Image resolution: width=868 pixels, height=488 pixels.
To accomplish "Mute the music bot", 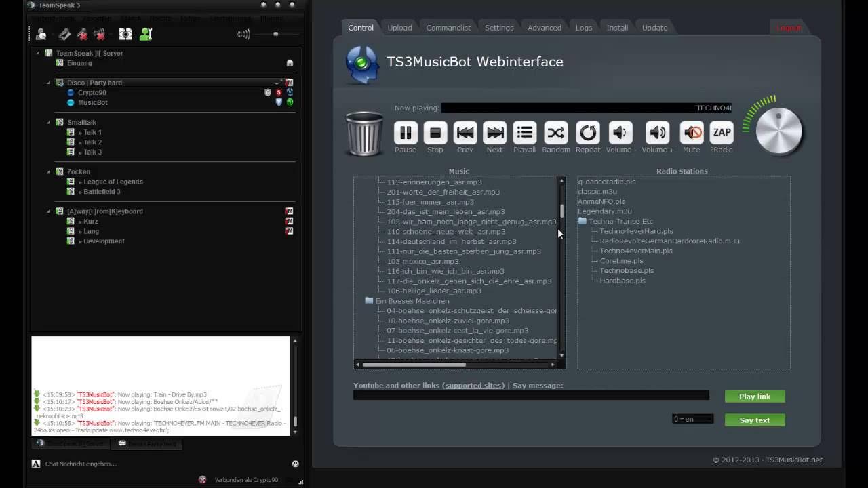I will (x=692, y=133).
